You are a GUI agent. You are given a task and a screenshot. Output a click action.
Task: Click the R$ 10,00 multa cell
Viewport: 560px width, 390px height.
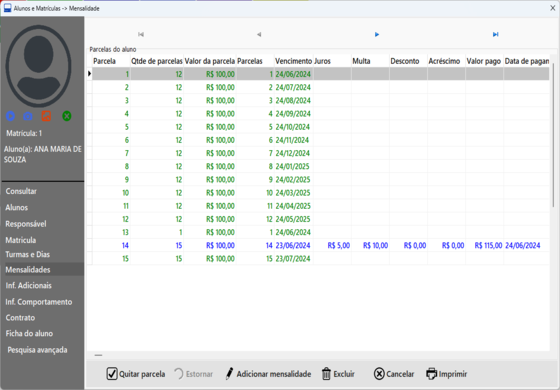pos(370,245)
